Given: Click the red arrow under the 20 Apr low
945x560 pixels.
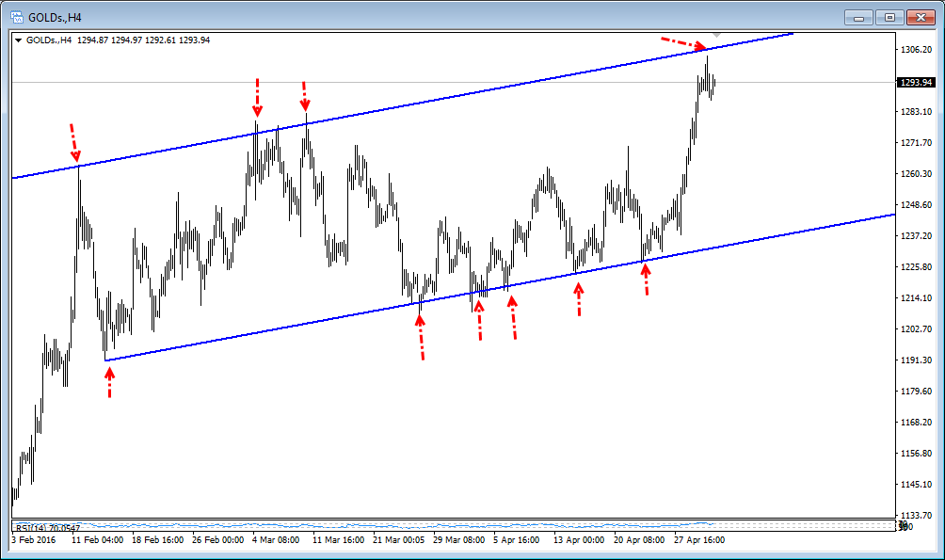Looking at the screenshot, I should point(646,280).
